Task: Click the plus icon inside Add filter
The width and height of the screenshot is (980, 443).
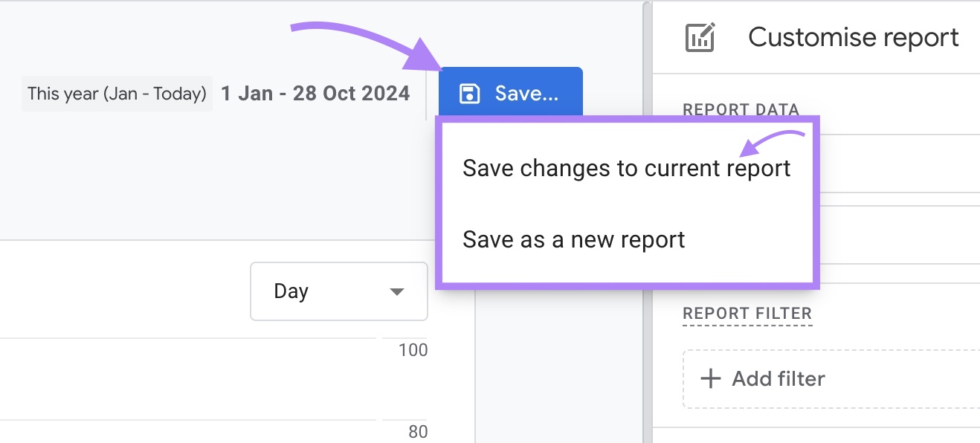Action: click(709, 378)
